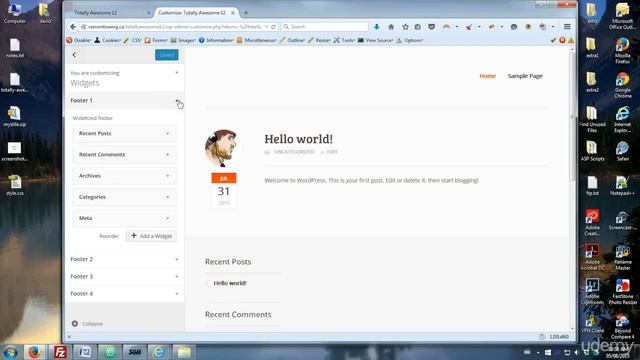Open the Google Chrome desktop shortcut
This screenshot has width=640, height=360.
pyautogui.click(x=622, y=85)
